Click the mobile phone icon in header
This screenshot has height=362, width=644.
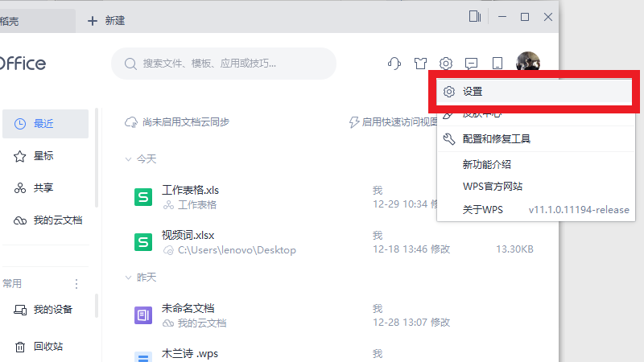(x=497, y=64)
